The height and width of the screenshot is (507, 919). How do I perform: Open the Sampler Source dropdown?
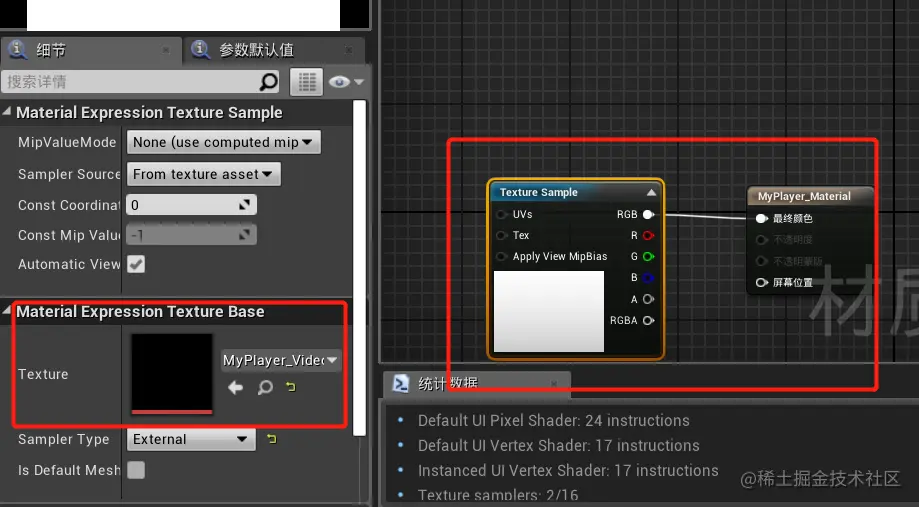[203, 174]
